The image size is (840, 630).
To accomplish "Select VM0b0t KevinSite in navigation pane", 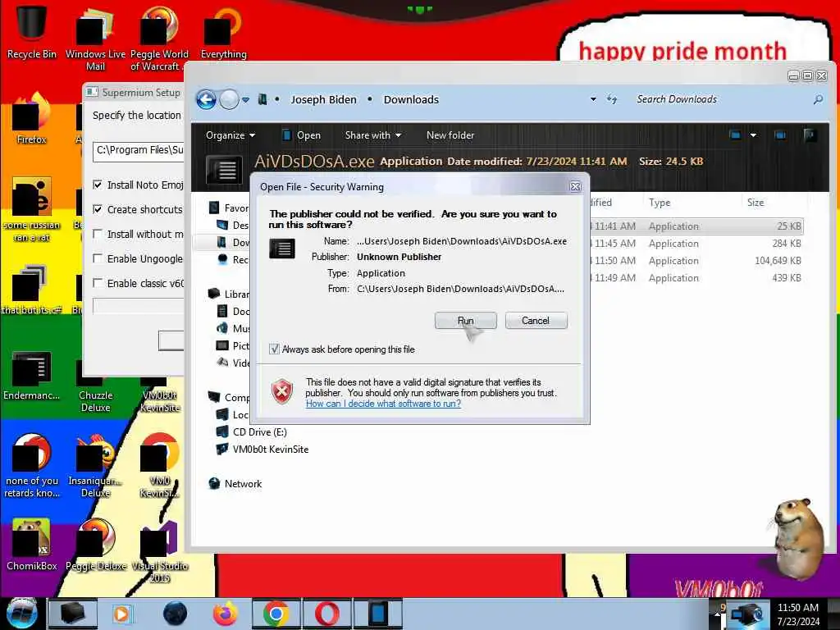I will 262,449.
